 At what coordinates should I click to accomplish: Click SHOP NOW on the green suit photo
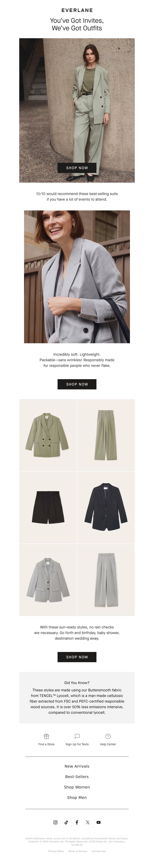(77, 167)
